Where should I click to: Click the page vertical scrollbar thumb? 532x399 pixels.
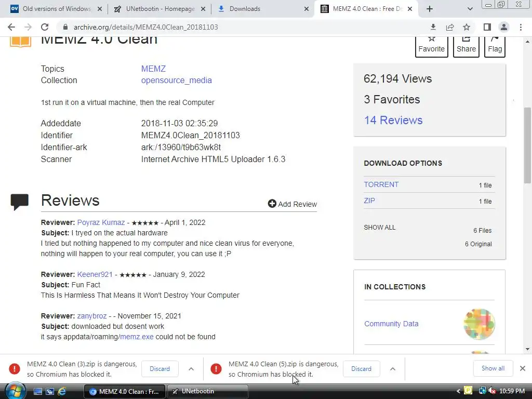coord(527,145)
